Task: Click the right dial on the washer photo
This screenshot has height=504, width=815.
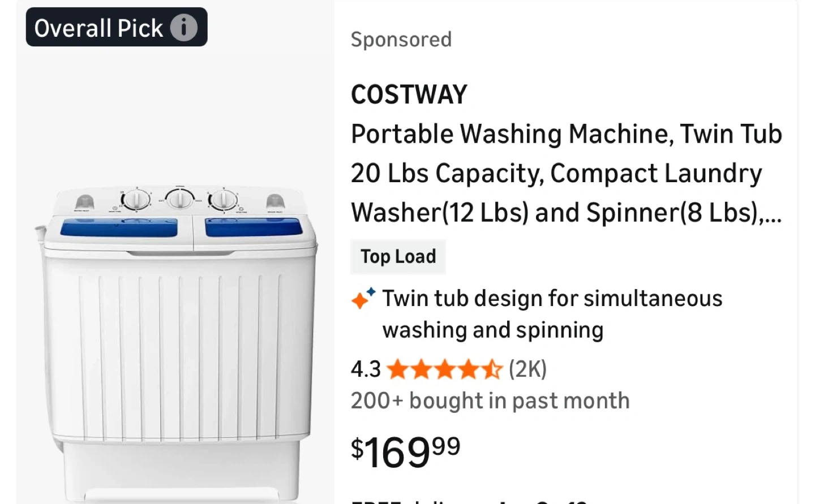Action: point(223,200)
